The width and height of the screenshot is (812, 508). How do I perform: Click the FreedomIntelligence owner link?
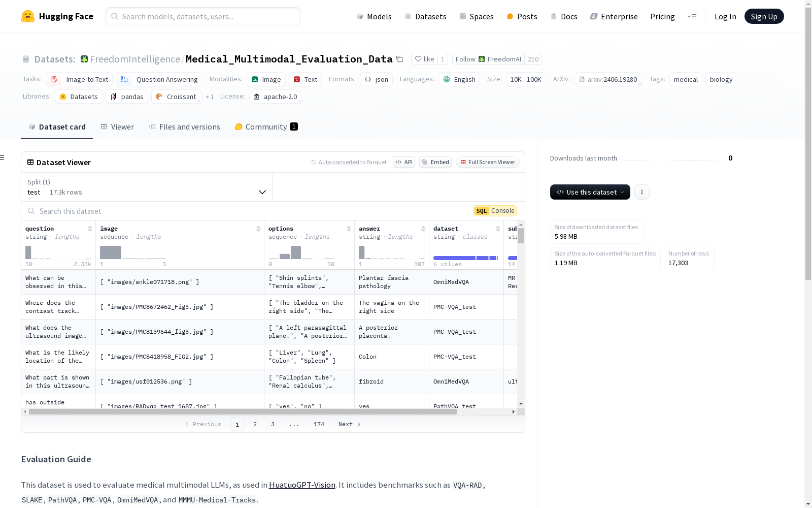coord(135,59)
